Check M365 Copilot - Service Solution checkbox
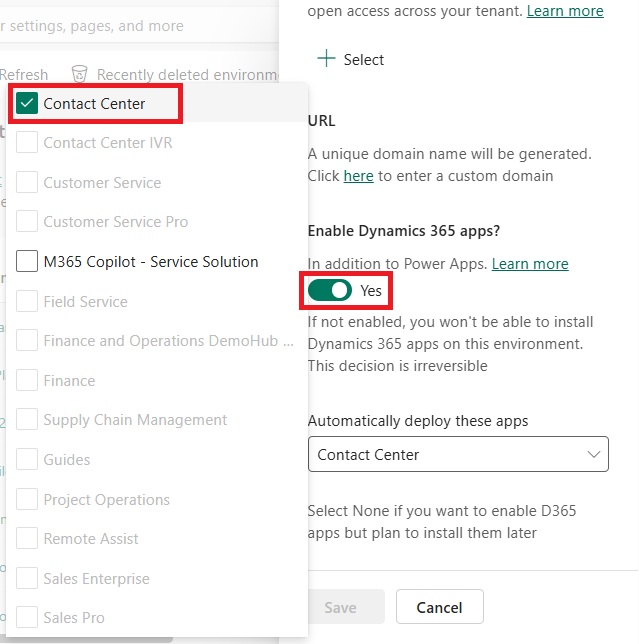The height and width of the screenshot is (644, 639). [27, 261]
